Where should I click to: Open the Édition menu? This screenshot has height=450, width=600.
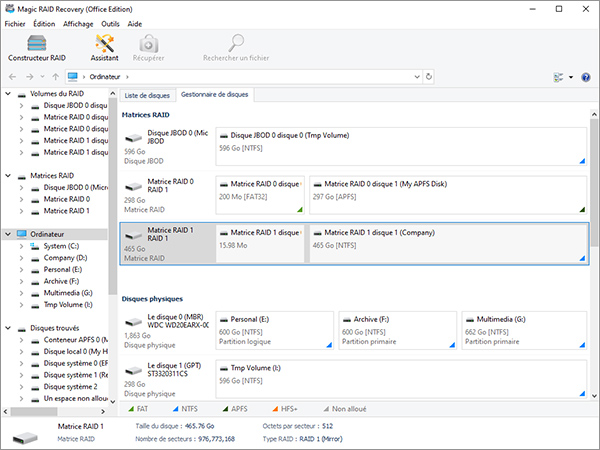44,24
